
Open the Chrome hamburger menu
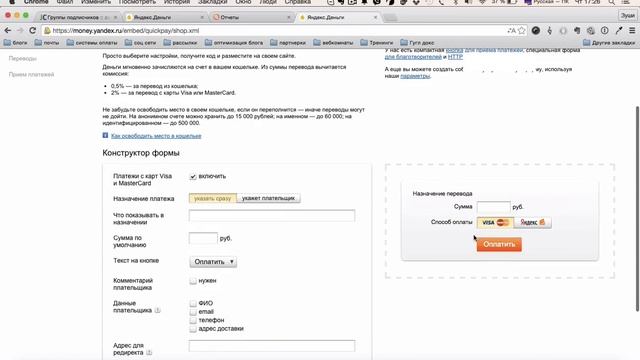(x=632, y=31)
